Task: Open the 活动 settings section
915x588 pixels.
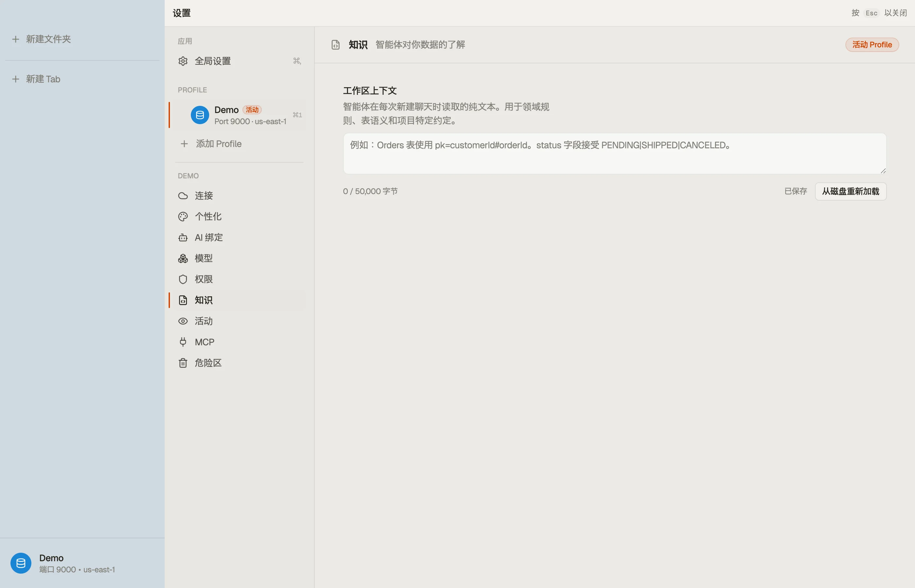Action: point(240,321)
